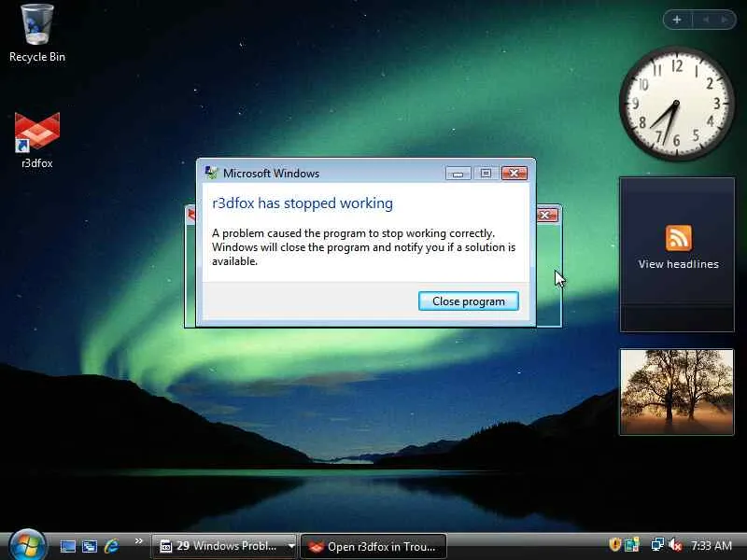Open the Start menu orb
The width and height of the screenshot is (747, 560).
coord(27,545)
